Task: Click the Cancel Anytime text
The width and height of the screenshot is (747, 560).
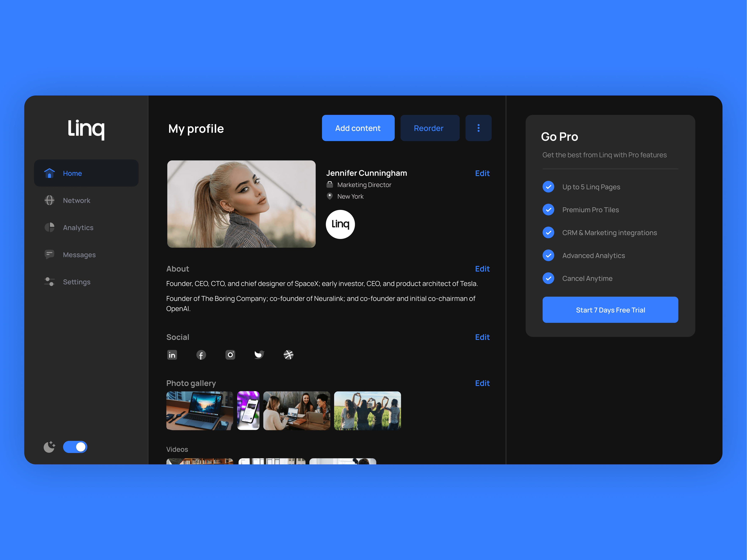Action: [587, 278]
